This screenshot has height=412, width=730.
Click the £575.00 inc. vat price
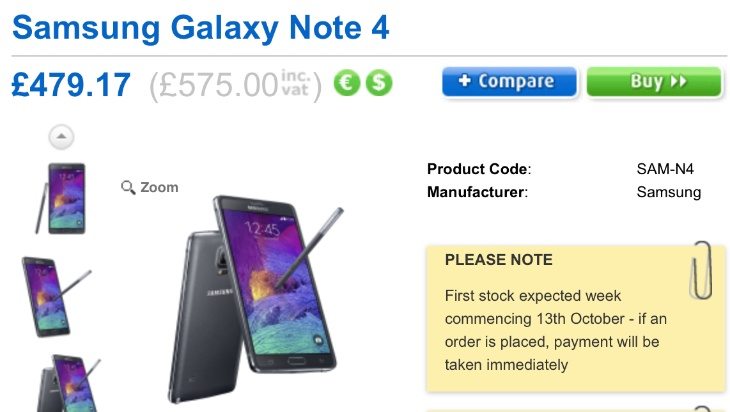235,85
